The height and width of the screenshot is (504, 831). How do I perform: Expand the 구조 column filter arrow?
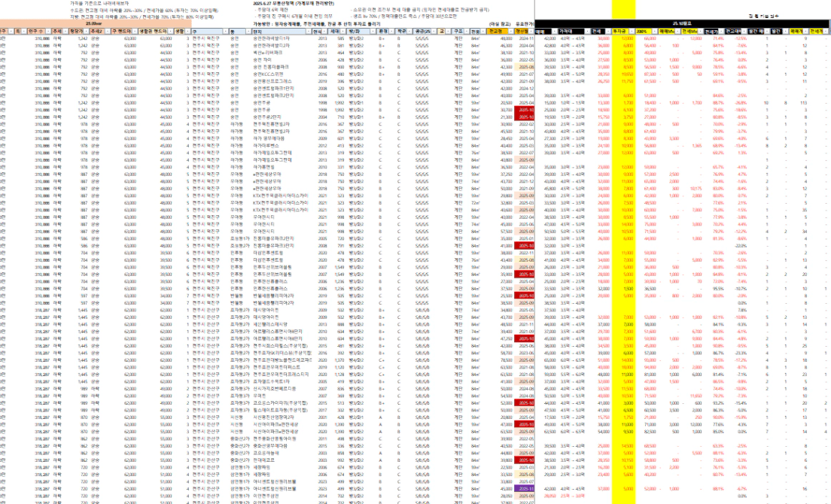(467, 32)
